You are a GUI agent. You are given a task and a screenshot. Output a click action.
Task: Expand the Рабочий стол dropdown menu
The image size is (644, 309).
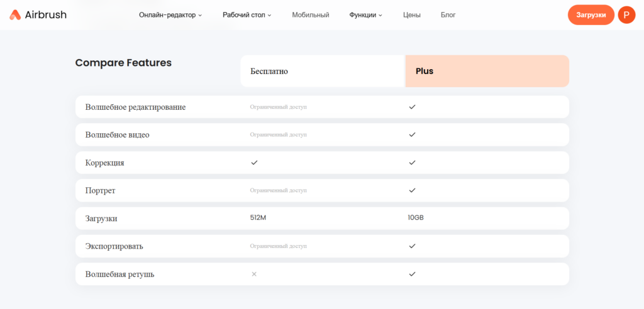(x=247, y=15)
